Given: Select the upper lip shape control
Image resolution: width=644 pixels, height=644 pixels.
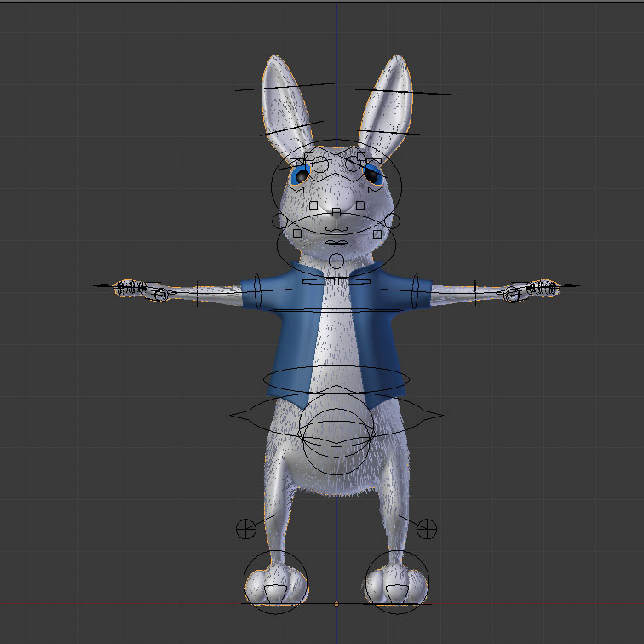Looking at the screenshot, I should click(x=336, y=229).
